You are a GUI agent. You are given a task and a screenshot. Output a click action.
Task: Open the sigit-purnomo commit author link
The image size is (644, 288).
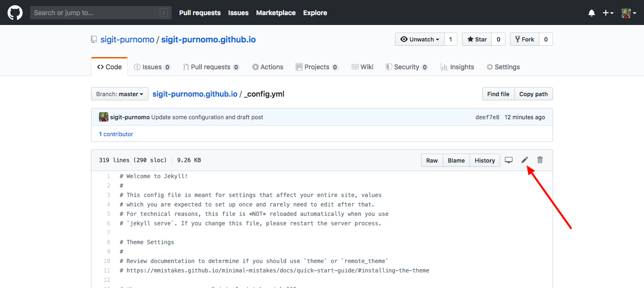tap(130, 117)
